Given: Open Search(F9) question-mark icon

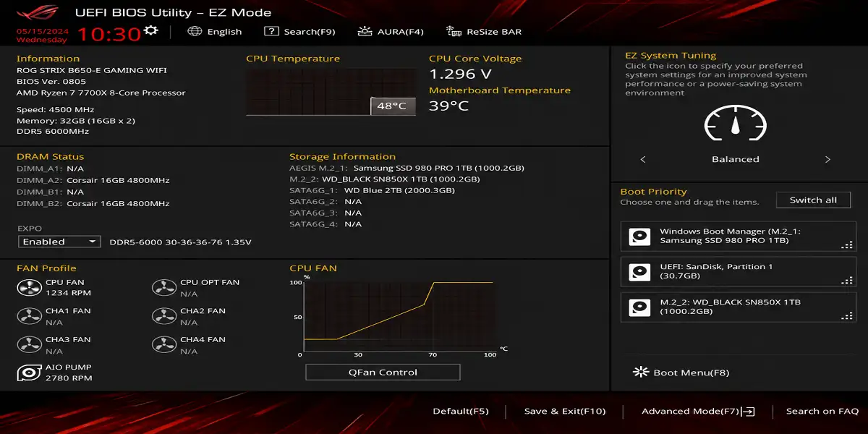Looking at the screenshot, I should [x=271, y=31].
